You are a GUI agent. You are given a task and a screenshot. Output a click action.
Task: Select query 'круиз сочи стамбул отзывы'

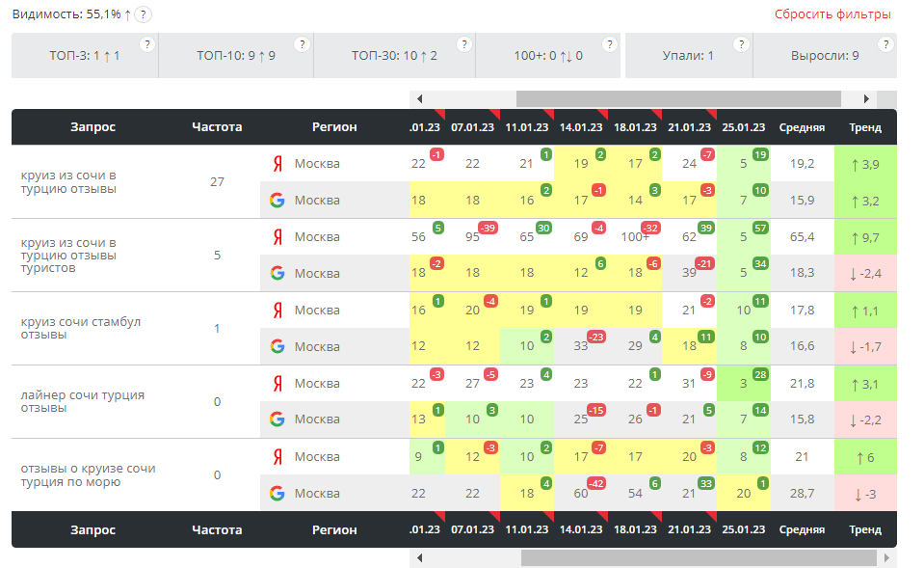(81, 328)
